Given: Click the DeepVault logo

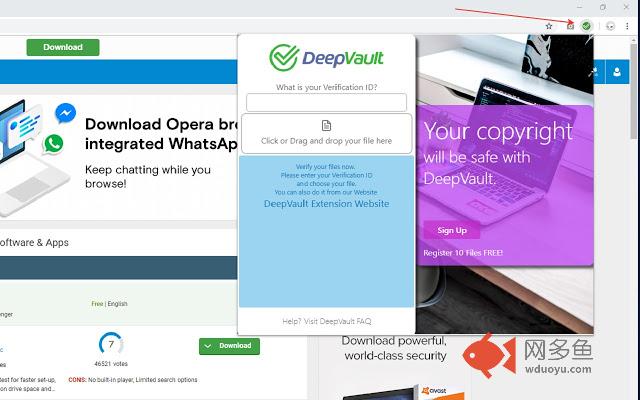Looking at the screenshot, I should click(326, 58).
